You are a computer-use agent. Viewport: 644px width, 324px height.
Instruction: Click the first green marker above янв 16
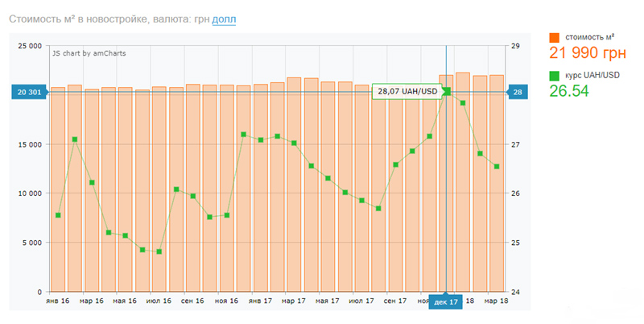tap(58, 215)
